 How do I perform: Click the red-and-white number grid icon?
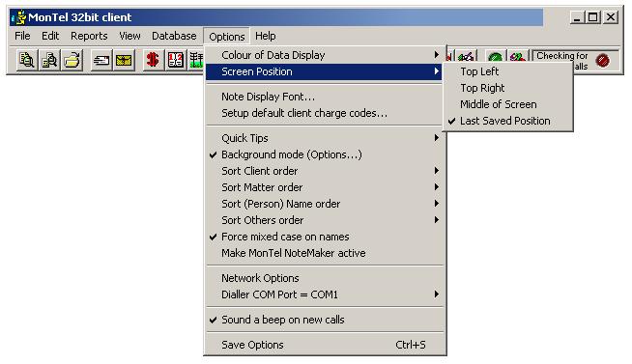(175, 61)
